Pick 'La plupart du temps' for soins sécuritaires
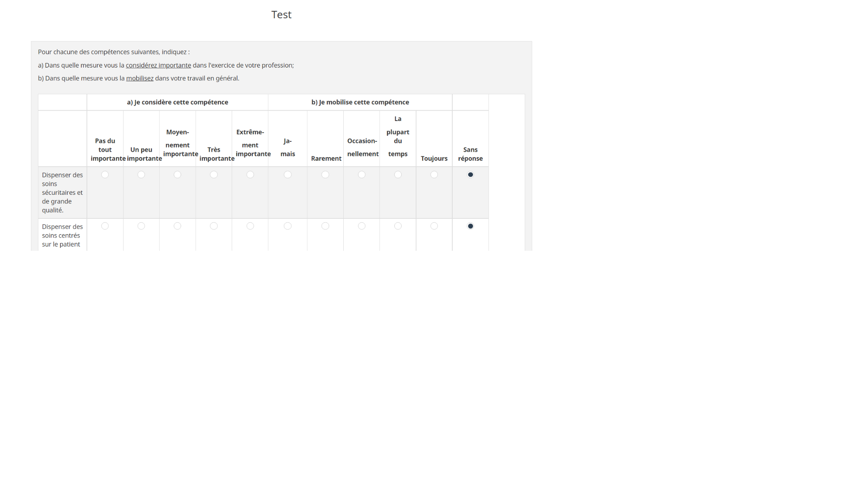Viewport: 849px width, 504px height. (398, 174)
